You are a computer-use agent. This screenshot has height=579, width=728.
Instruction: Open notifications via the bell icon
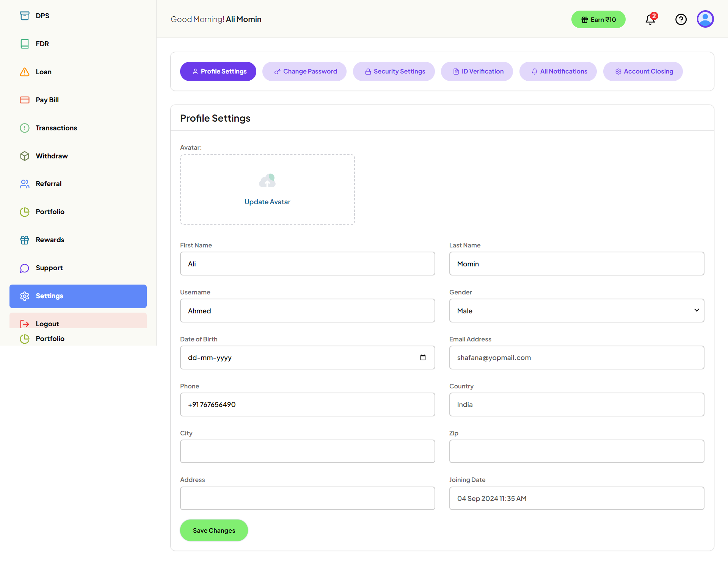650,19
